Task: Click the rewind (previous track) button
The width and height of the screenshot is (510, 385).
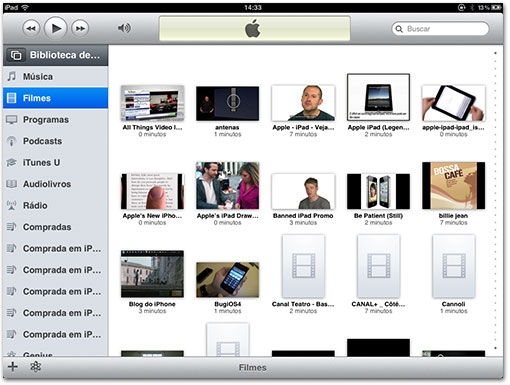Action: [x=31, y=28]
